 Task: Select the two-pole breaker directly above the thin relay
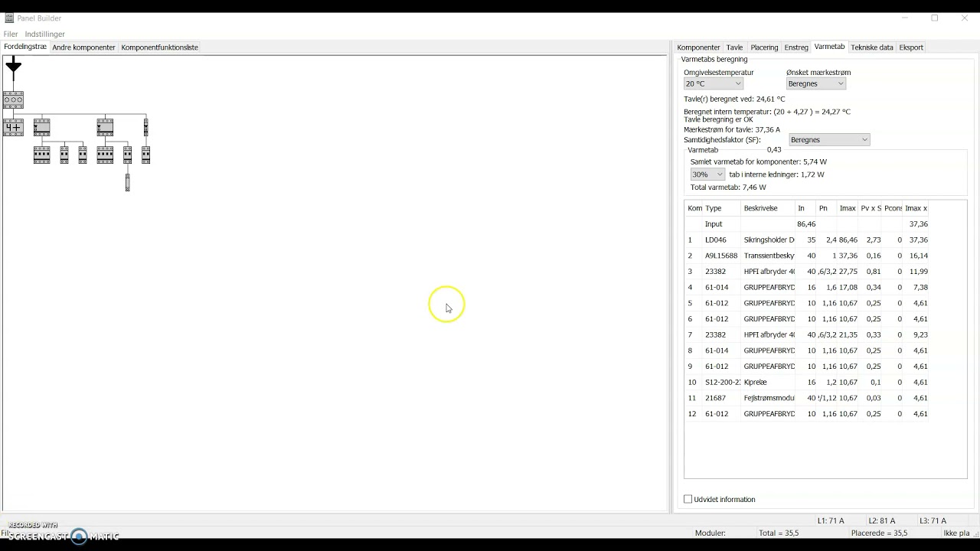(x=127, y=155)
